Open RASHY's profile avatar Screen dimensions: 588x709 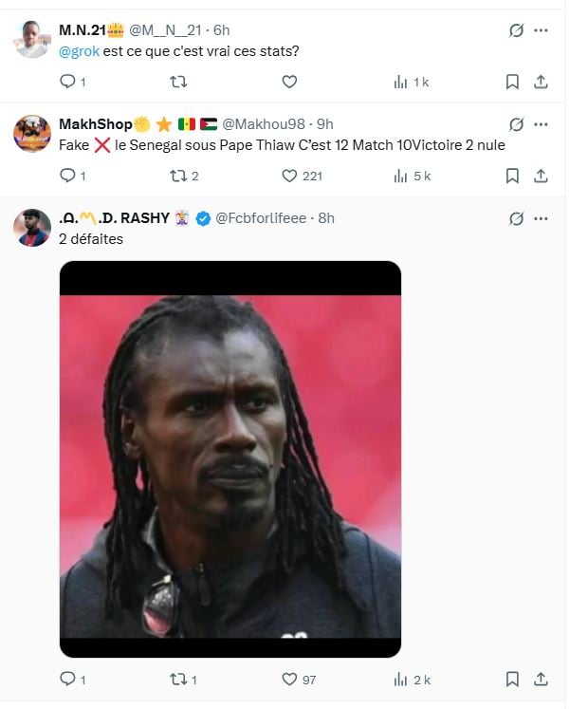coord(32,228)
